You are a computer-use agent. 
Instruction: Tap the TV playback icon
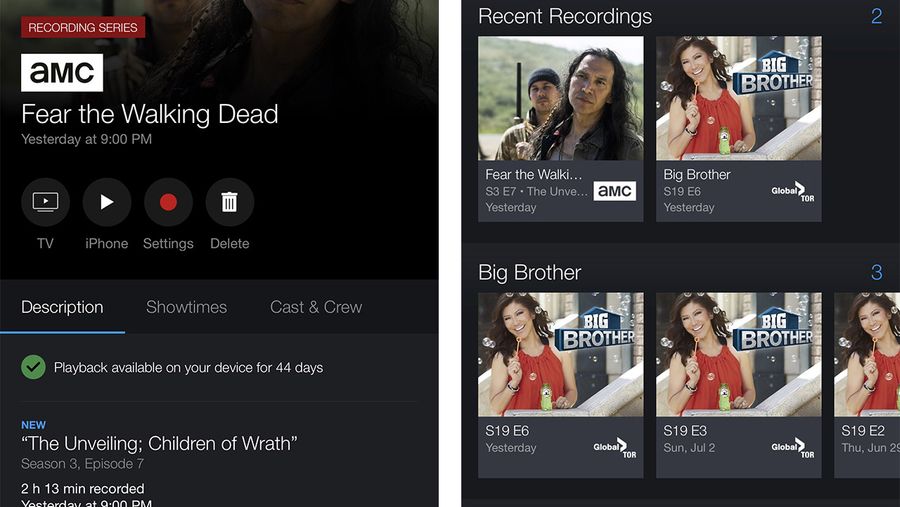click(45, 202)
